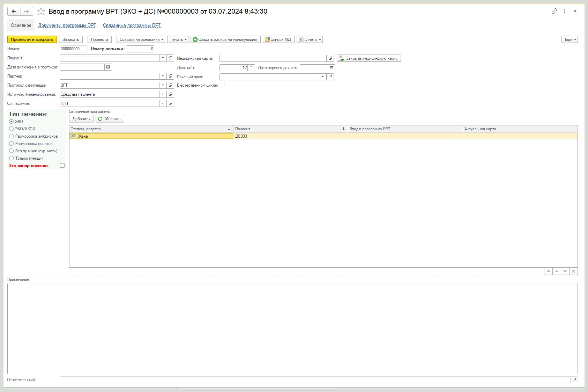Screen dimensions: 588x392
Task: Go forward with the right arrow button
Action: point(27,12)
